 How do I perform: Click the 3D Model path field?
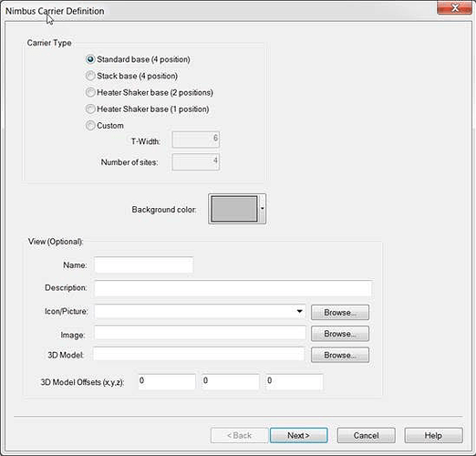click(199, 354)
